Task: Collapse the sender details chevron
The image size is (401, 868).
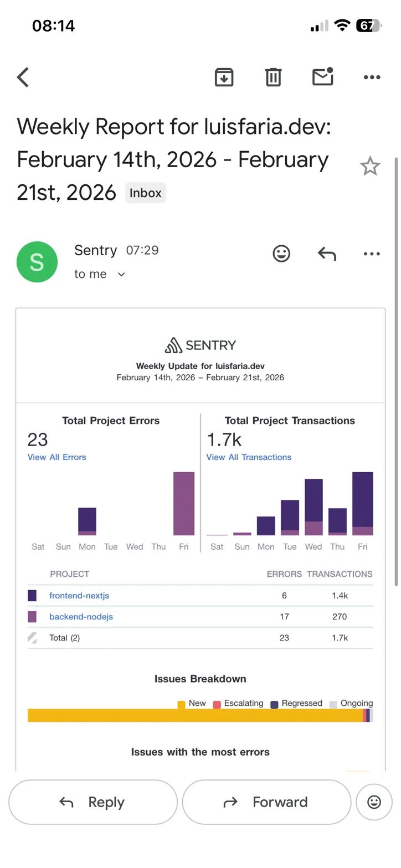Action: click(x=121, y=274)
